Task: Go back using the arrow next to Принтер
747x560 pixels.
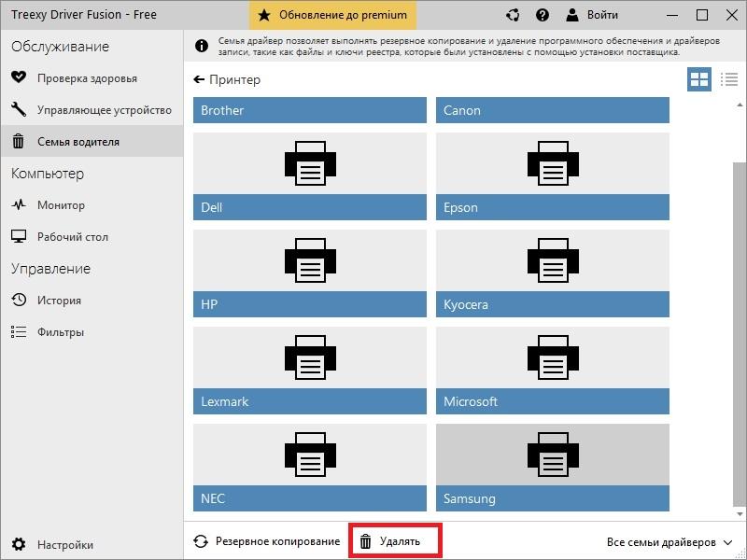Action: pos(198,80)
